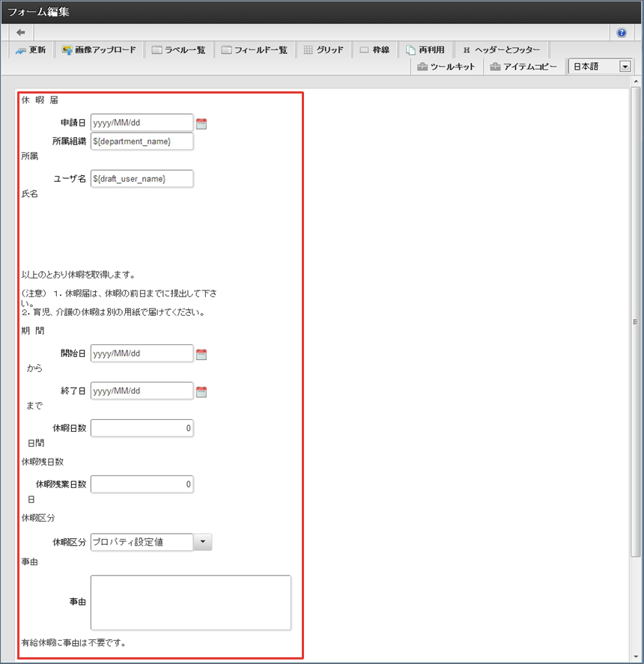
Task: Click the 休暇日数 number field
Action: pyautogui.click(x=142, y=428)
